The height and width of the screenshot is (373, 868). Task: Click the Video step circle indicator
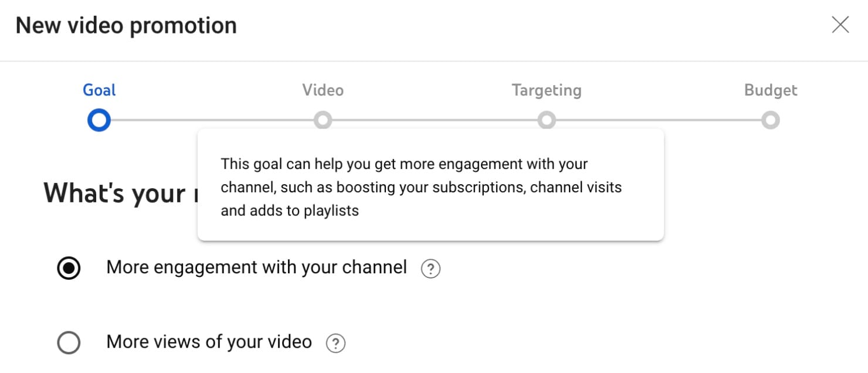[324, 120]
